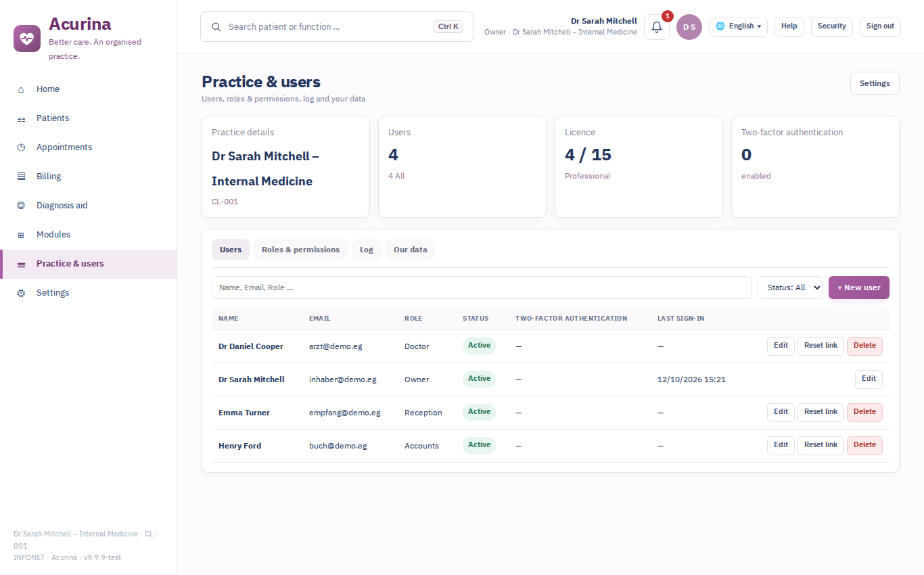Click the Appointments clock icon in the sidebar

(21, 147)
